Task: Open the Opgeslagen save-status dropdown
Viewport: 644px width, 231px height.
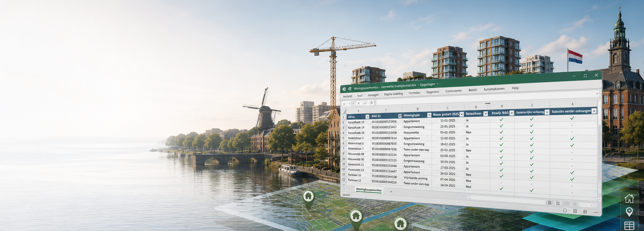Action: (x=437, y=84)
